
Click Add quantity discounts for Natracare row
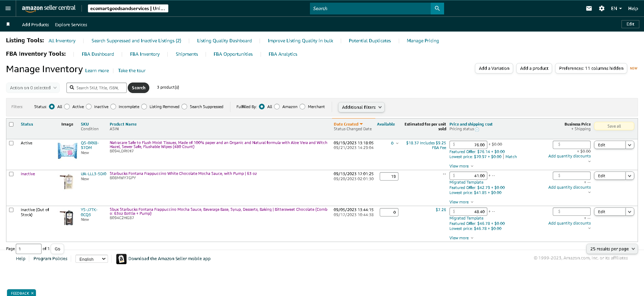570,156
